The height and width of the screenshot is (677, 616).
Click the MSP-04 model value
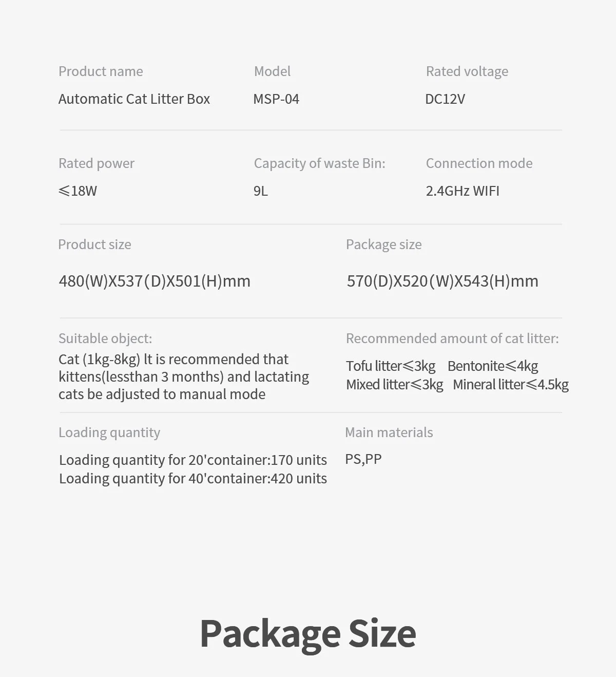pyautogui.click(x=276, y=99)
